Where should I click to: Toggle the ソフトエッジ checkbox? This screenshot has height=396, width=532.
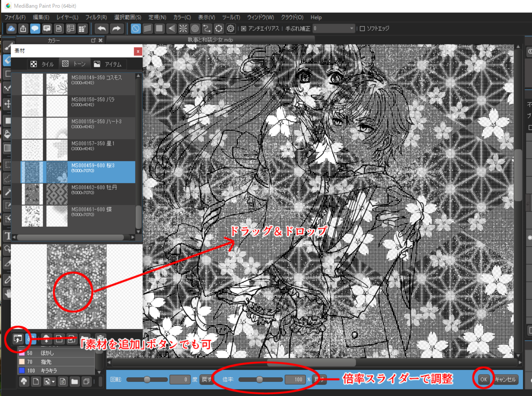[362, 29]
